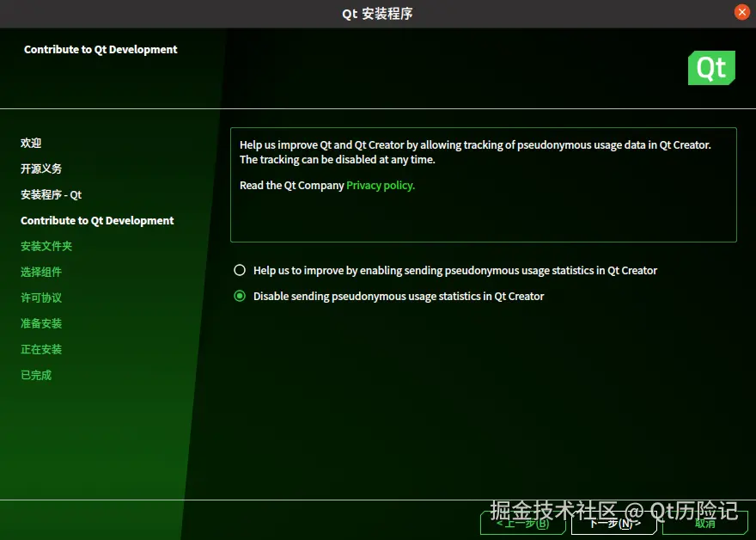Click the green Qt logo
Image resolution: width=756 pixels, height=540 pixels.
[711, 68]
